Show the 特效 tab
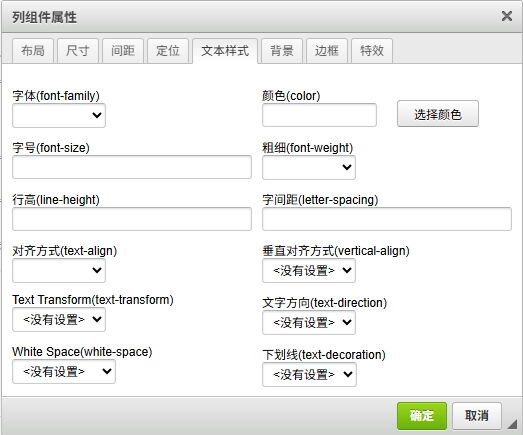The height and width of the screenshot is (435, 523). (372, 51)
